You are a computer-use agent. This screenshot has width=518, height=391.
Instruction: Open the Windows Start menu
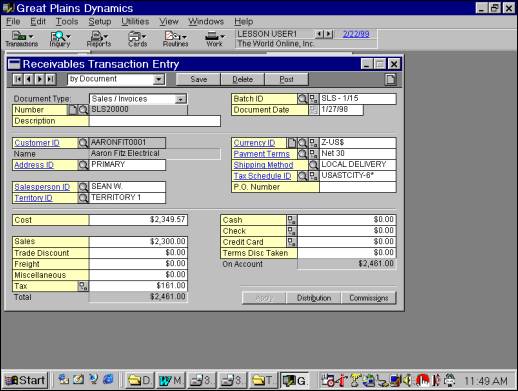(x=25, y=380)
